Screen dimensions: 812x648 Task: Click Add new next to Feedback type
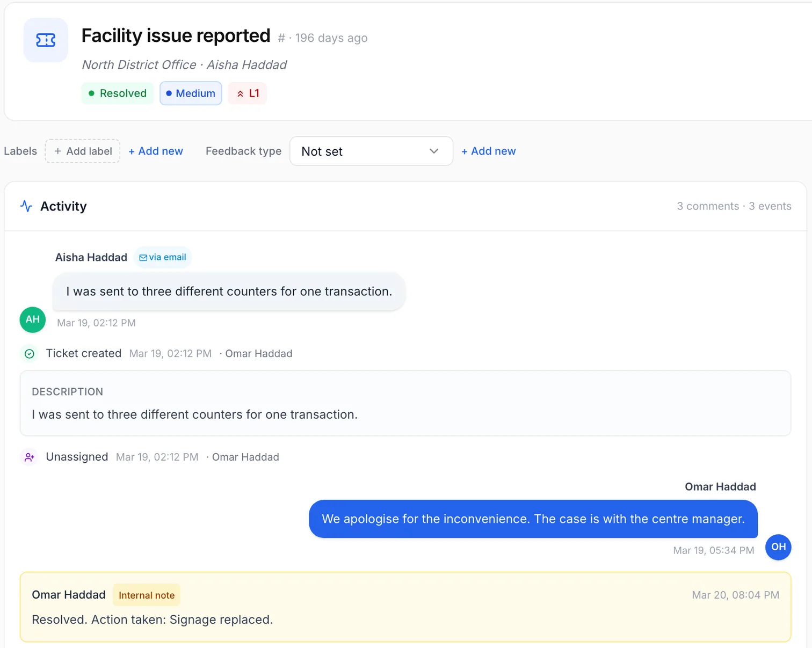[489, 151]
